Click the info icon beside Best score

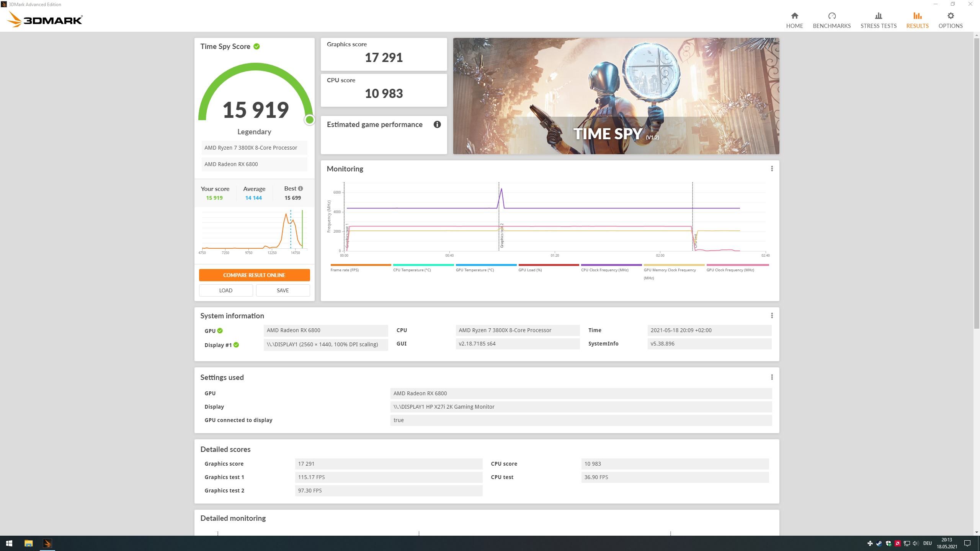(x=301, y=188)
